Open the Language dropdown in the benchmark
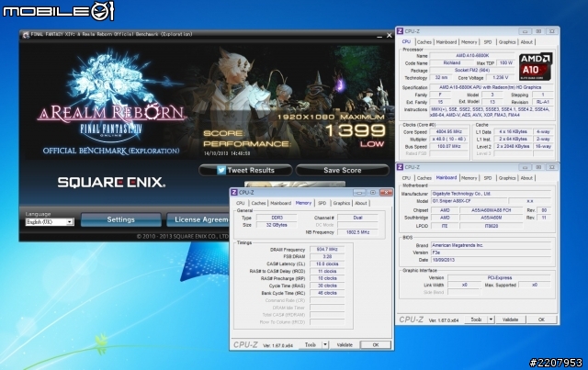The height and width of the screenshot is (370, 588). (70, 222)
